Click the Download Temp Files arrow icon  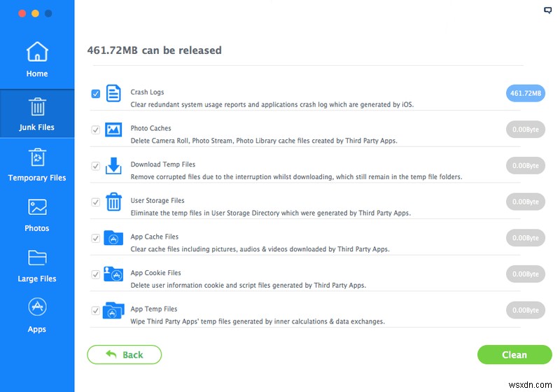(x=113, y=166)
